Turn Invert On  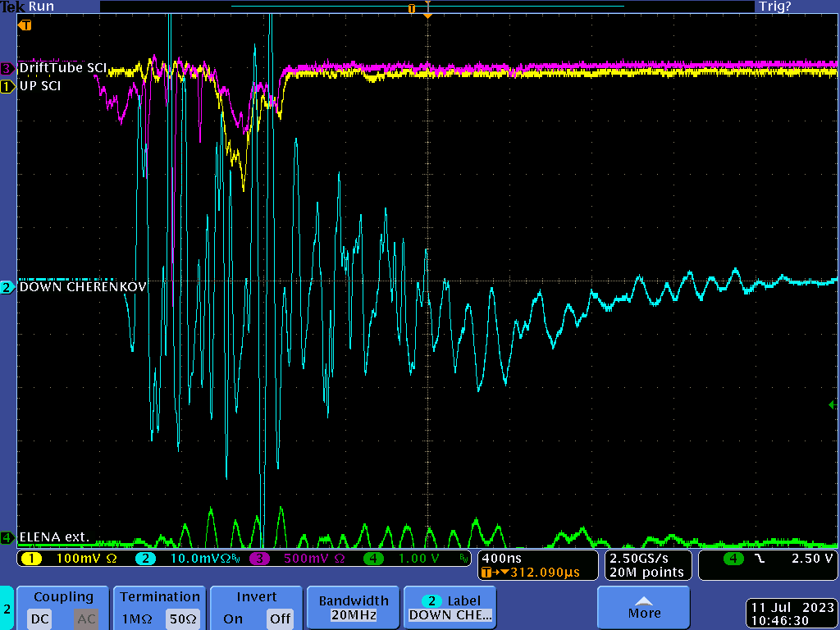pos(233,619)
